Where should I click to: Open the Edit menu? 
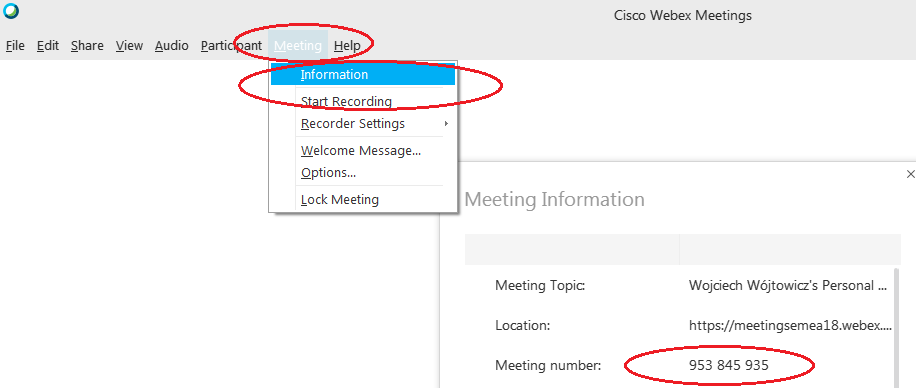tap(48, 46)
